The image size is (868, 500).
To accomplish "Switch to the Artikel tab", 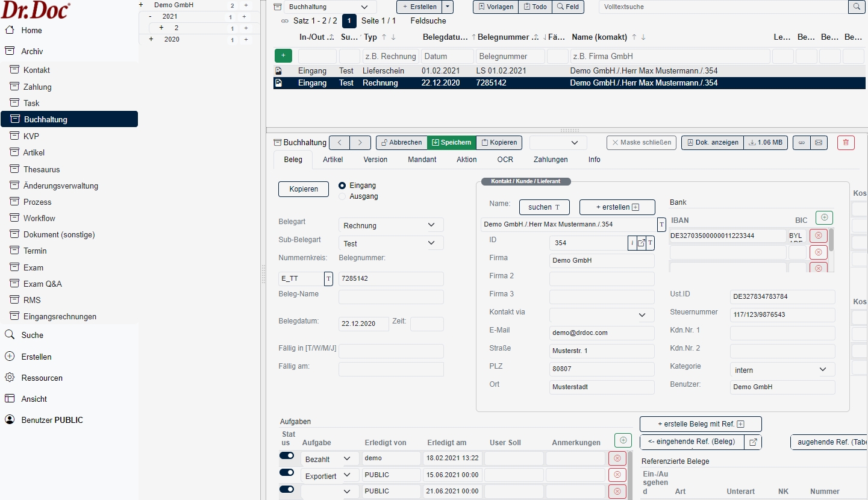I will [333, 160].
